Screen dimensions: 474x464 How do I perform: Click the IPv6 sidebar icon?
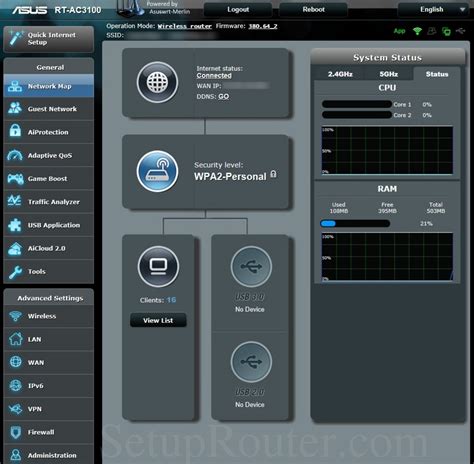(15, 386)
